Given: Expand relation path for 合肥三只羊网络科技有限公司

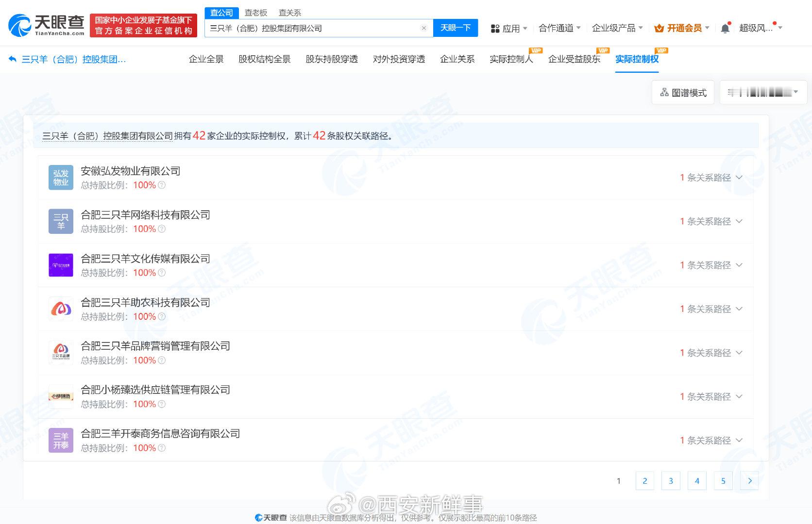Looking at the screenshot, I should tap(711, 221).
